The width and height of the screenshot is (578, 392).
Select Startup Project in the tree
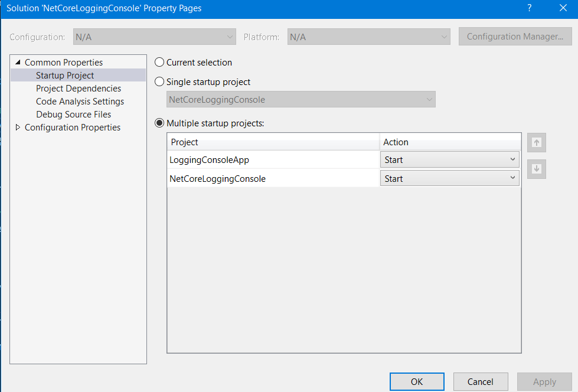pos(65,76)
